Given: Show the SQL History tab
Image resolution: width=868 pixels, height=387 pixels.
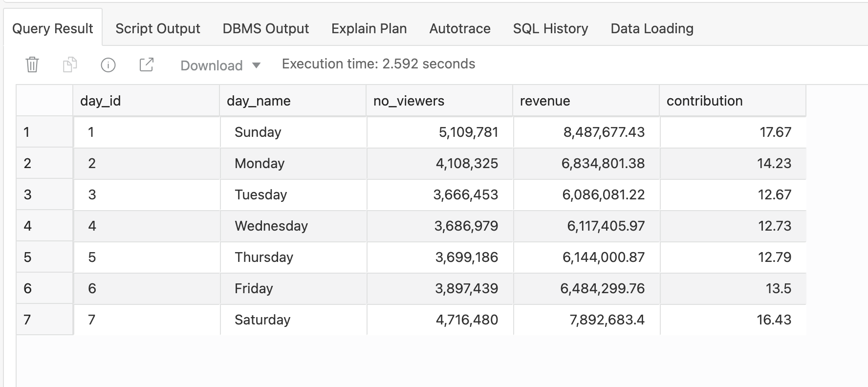Looking at the screenshot, I should tap(551, 28).
